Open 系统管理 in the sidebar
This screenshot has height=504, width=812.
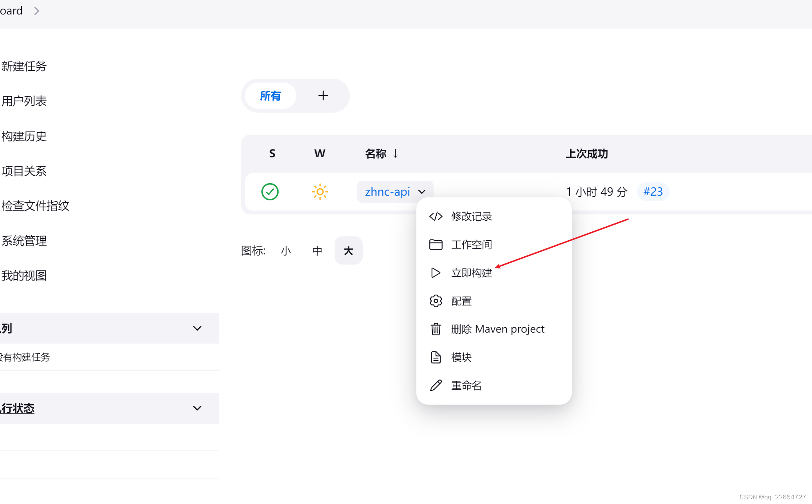24,241
